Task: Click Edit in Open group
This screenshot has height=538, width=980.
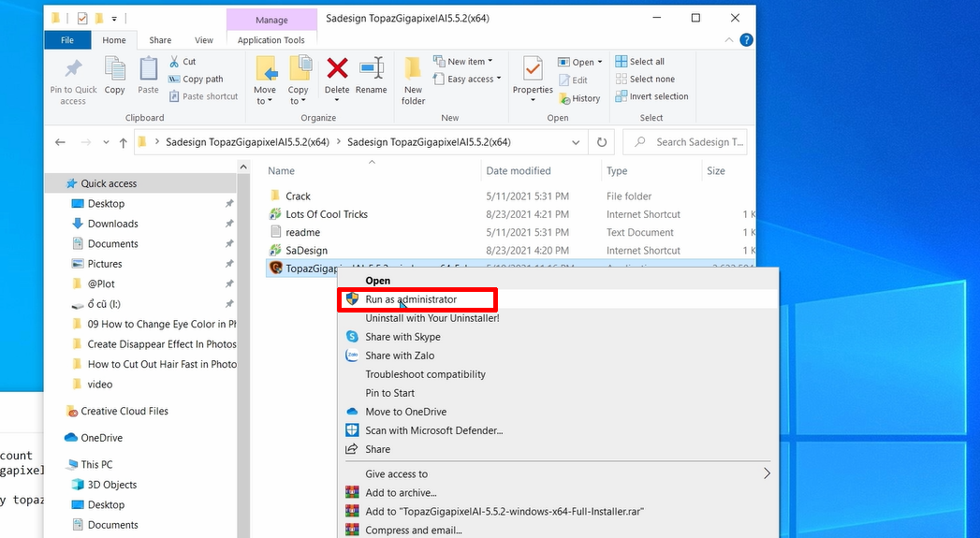Action: (x=573, y=80)
